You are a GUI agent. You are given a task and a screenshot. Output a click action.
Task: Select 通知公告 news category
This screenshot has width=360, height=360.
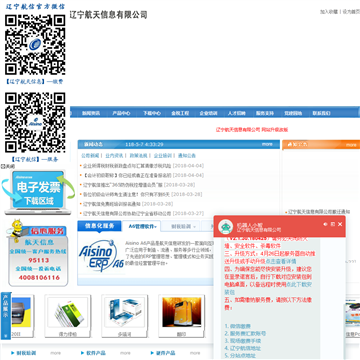(187, 155)
